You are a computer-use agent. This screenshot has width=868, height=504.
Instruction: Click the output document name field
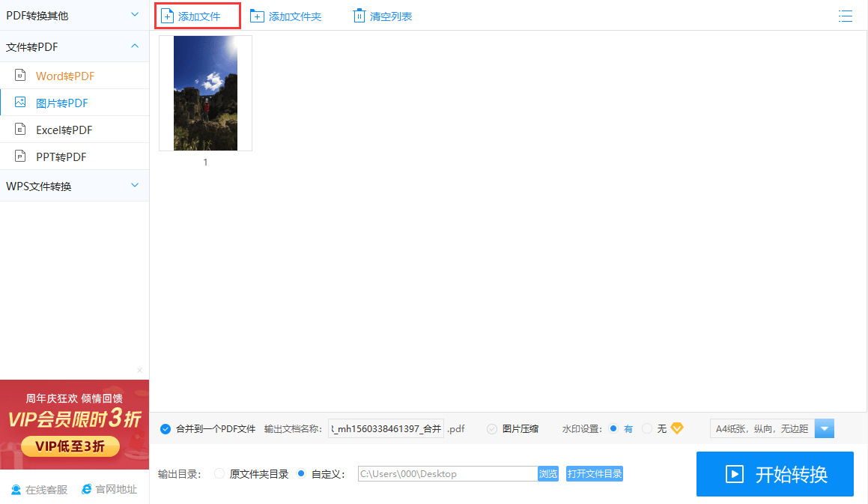tap(386, 428)
